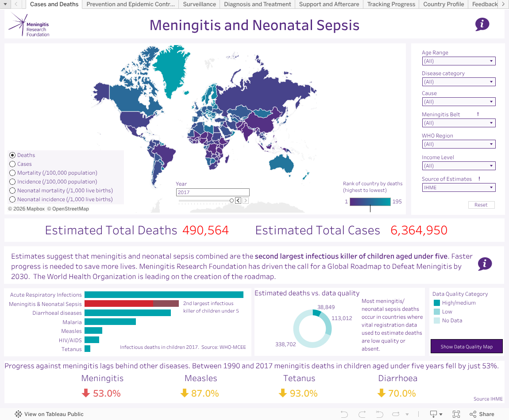509x420 pixels.
Task: Click the Meningitis Research Foundation logo
Action: coord(29,25)
